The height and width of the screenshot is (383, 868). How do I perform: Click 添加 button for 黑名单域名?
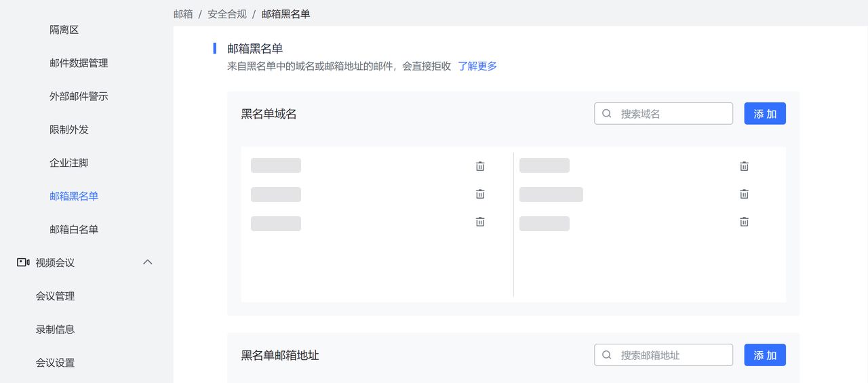(765, 114)
